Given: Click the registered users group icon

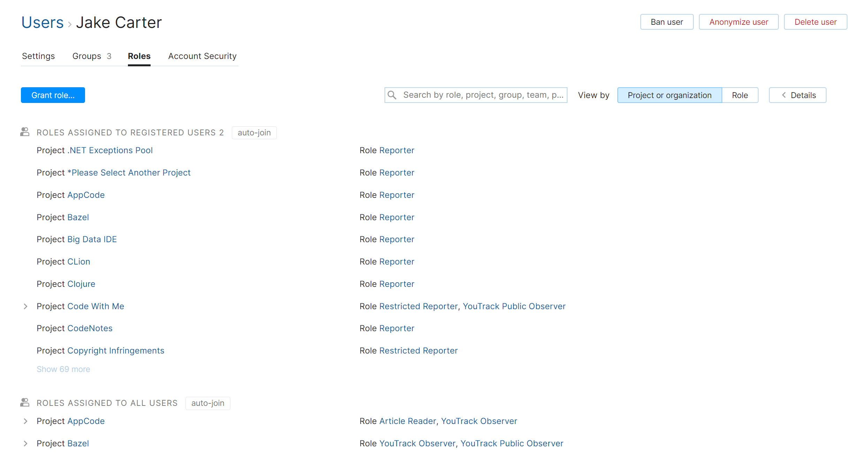Looking at the screenshot, I should pyautogui.click(x=25, y=132).
